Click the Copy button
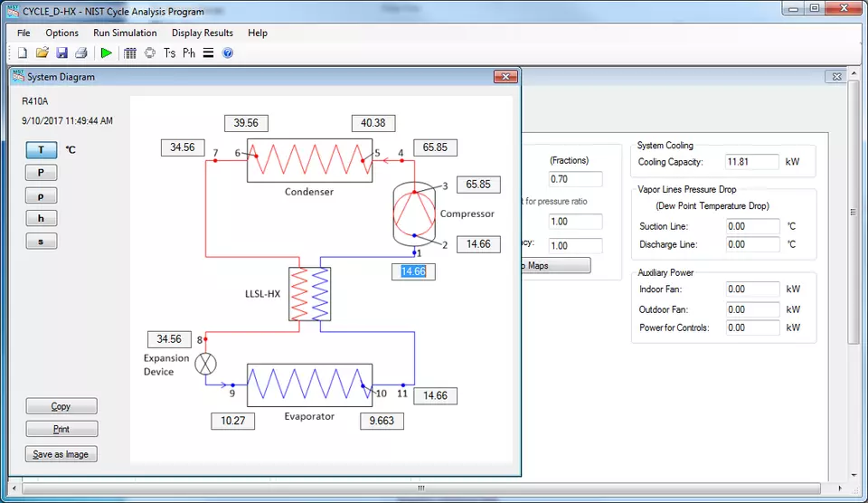 pyautogui.click(x=61, y=406)
